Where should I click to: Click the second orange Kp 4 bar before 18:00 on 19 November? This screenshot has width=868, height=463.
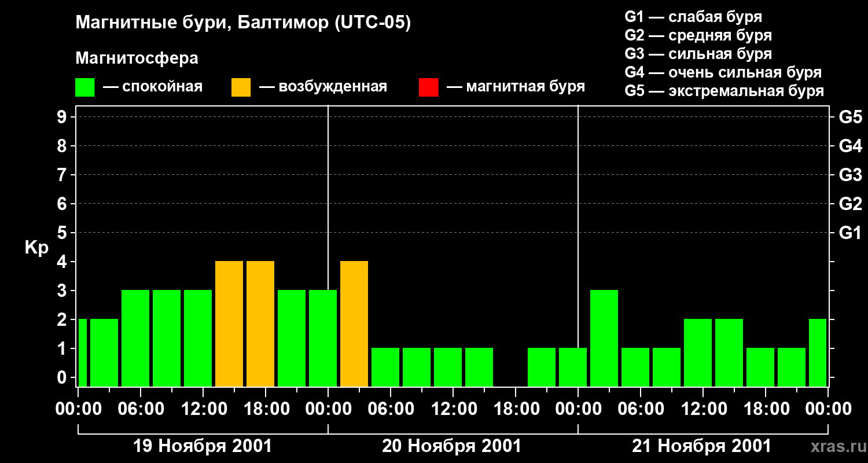[x=260, y=324]
